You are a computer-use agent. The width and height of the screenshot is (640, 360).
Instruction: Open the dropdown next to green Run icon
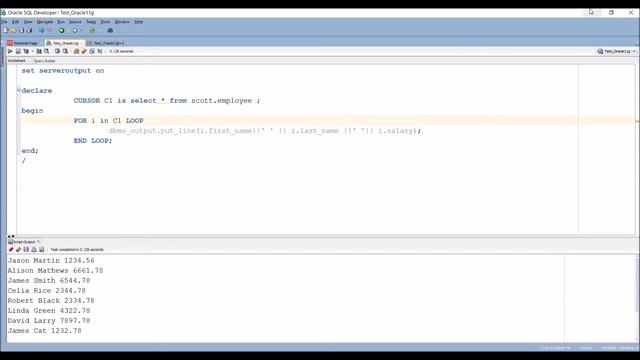(x=68, y=30)
